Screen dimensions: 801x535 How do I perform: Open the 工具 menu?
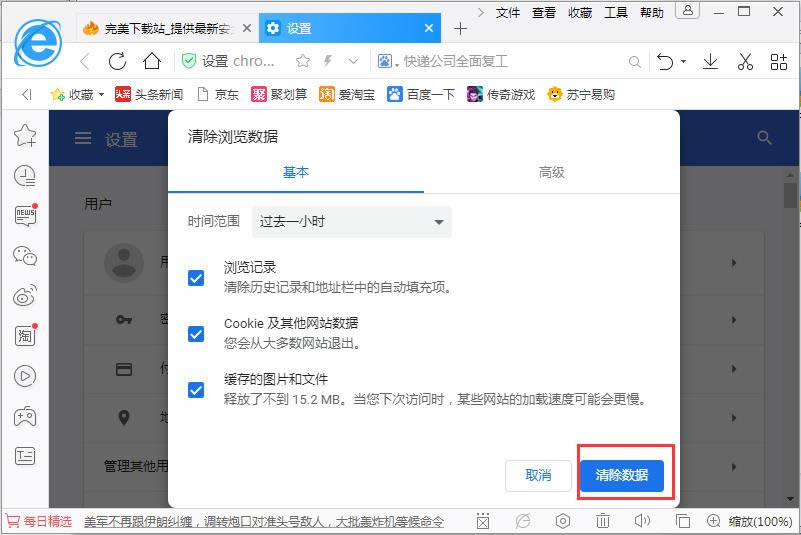pyautogui.click(x=616, y=13)
